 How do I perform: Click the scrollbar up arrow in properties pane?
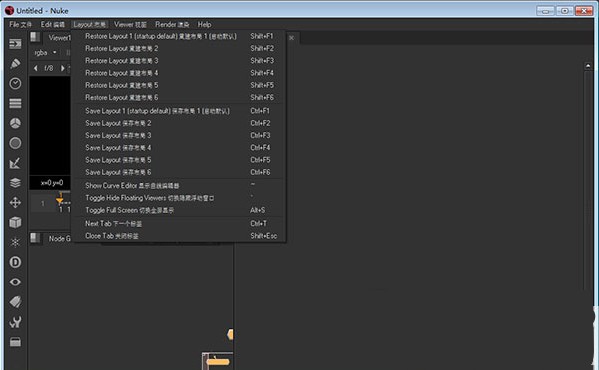pyautogui.click(x=588, y=66)
